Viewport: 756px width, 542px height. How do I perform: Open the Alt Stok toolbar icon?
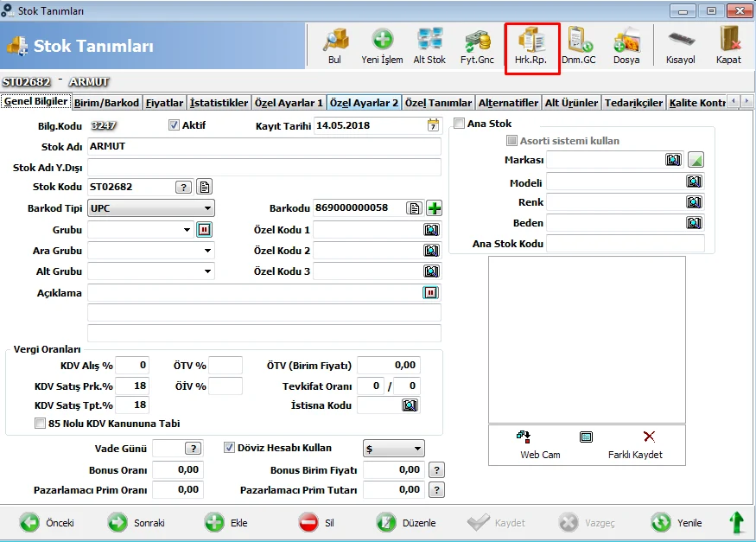point(429,47)
